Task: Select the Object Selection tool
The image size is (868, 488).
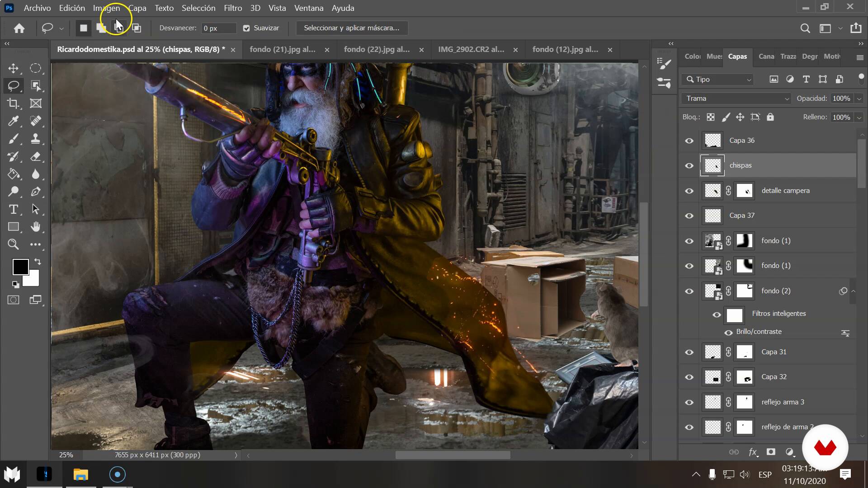Action: click(35, 85)
